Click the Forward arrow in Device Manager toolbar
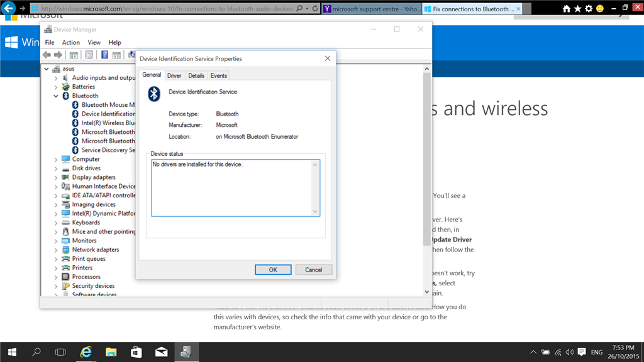 58,55
